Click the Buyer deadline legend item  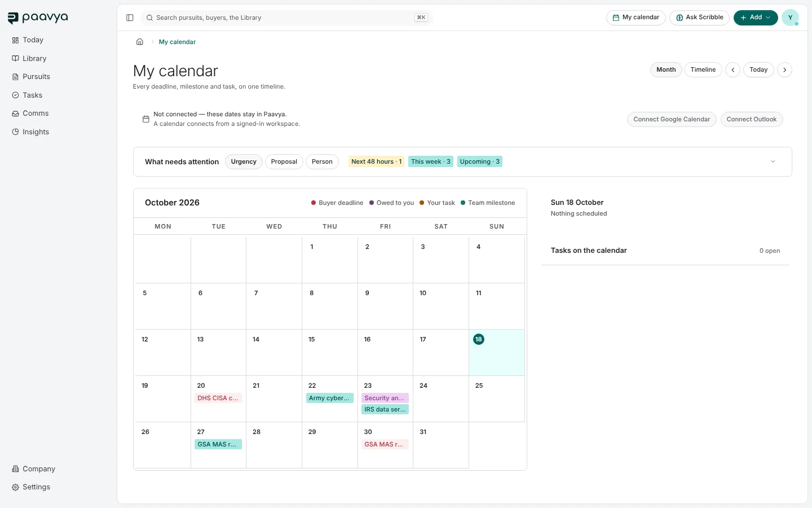[x=337, y=203]
